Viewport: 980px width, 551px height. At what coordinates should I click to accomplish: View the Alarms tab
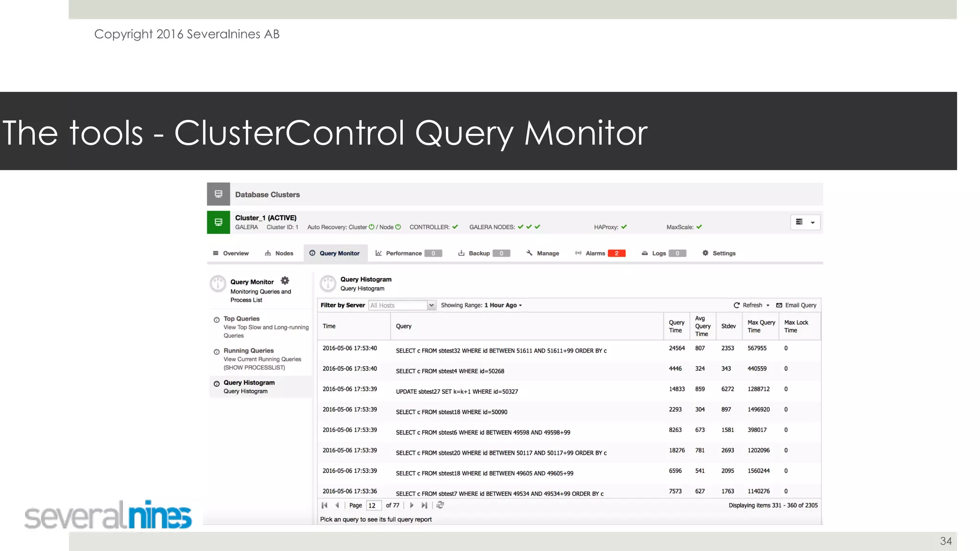600,253
